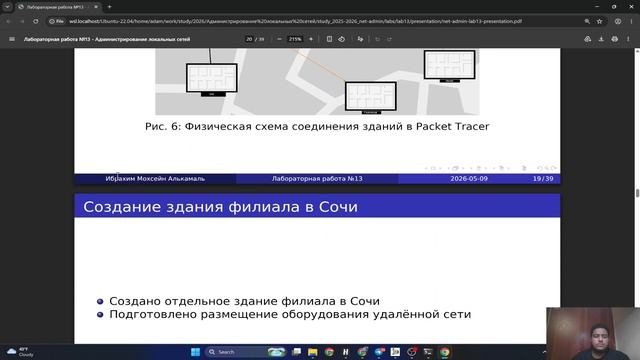640x360 pixels.
Task: Open the browser profile icon
Action: (618, 21)
